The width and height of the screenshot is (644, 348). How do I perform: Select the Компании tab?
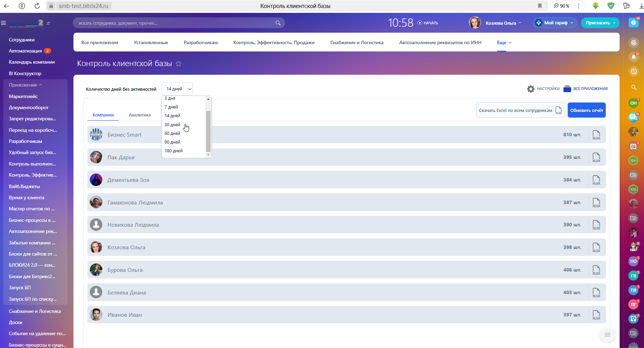click(103, 115)
